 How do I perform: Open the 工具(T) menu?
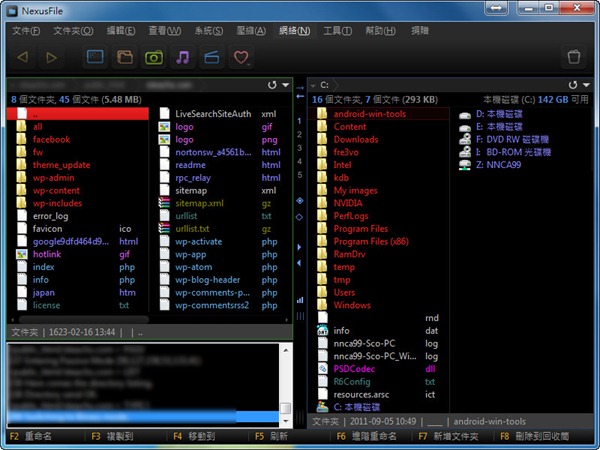click(x=334, y=31)
